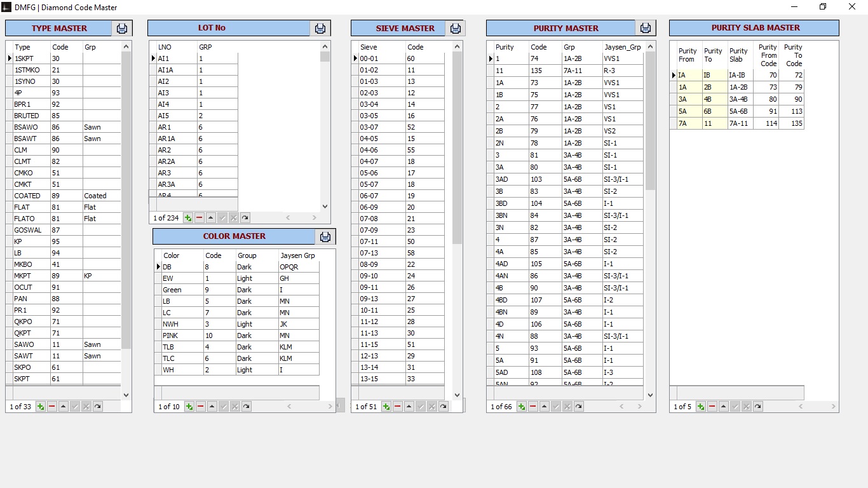Add a new record in Purity Master navigator

pyautogui.click(x=522, y=407)
